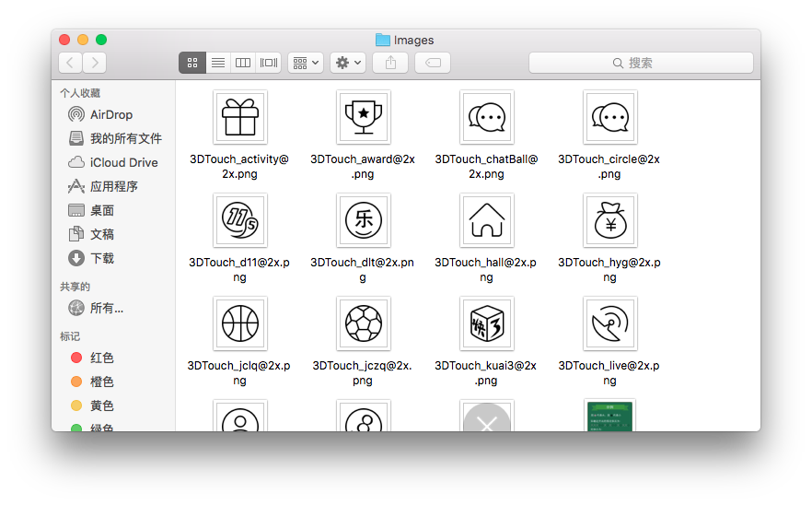Select the 3DTouch_chatBall chat bubble icon
The height and width of the screenshot is (505, 812).
tap(486, 117)
